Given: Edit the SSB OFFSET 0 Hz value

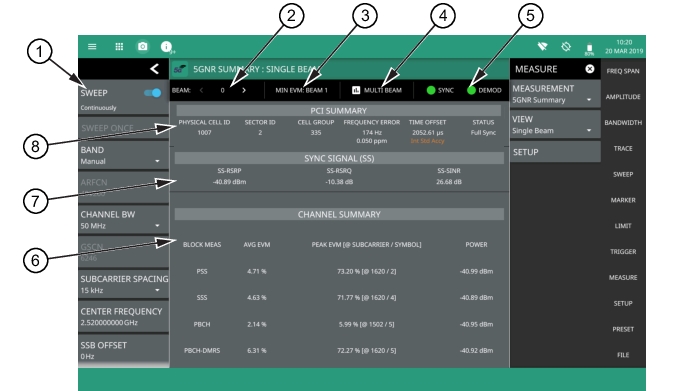Looking at the screenshot, I should (x=123, y=351).
